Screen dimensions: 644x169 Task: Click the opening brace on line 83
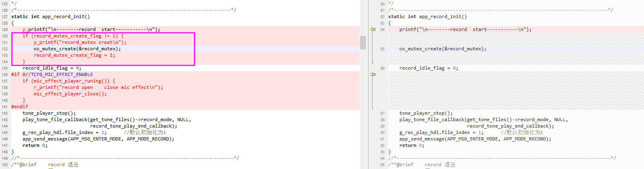[x=389, y=23]
